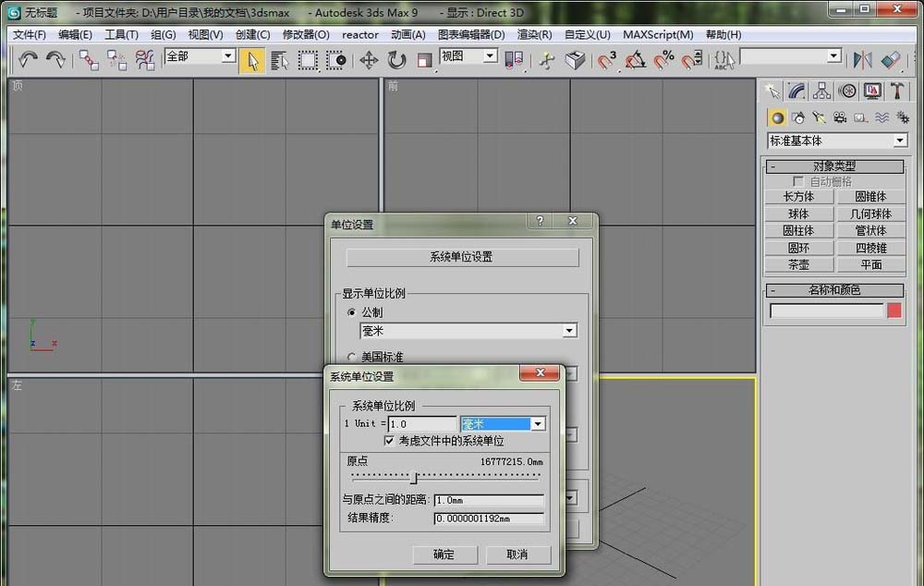Select the Shapes category icon

(x=798, y=118)
